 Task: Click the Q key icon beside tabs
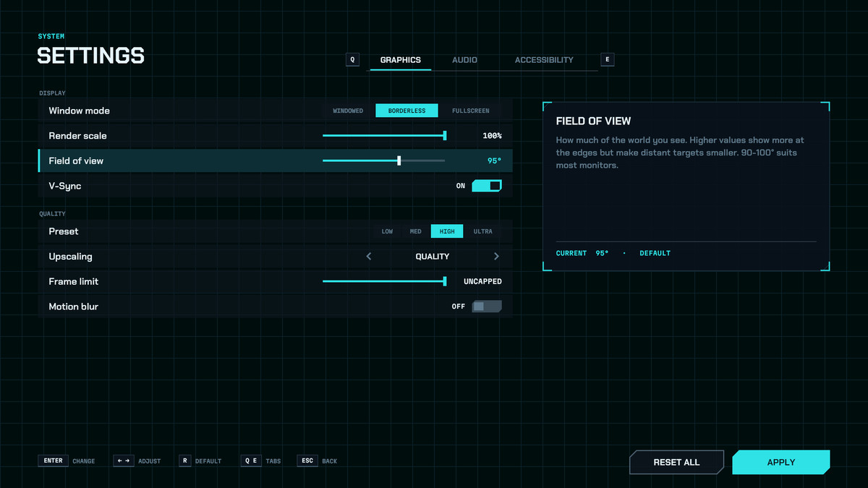click(352, 60)
